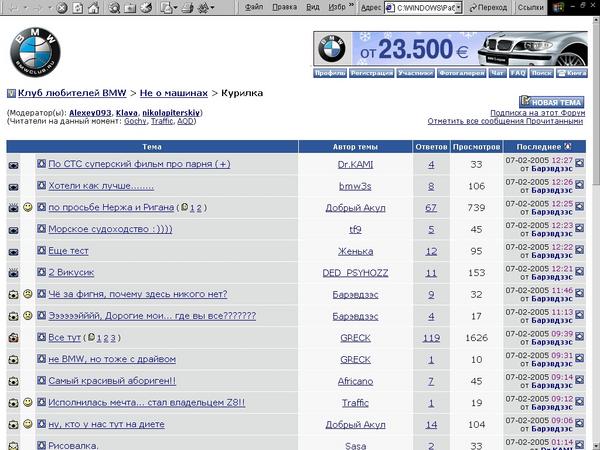Open the Файл menu
Viewport: 600px width, 450px height.
click(x=254, y=7)
